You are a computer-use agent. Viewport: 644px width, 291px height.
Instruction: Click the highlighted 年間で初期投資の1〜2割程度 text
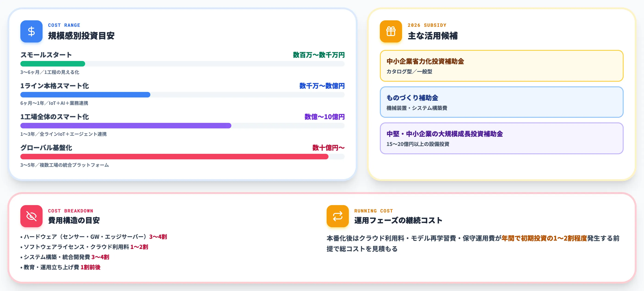coord(544,238)
